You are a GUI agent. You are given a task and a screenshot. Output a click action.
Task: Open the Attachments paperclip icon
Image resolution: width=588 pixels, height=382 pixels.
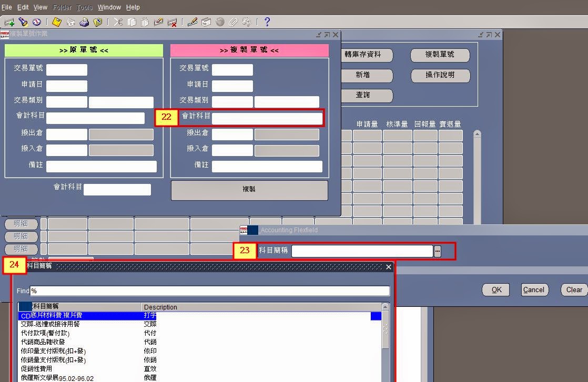tap(233, 22)
